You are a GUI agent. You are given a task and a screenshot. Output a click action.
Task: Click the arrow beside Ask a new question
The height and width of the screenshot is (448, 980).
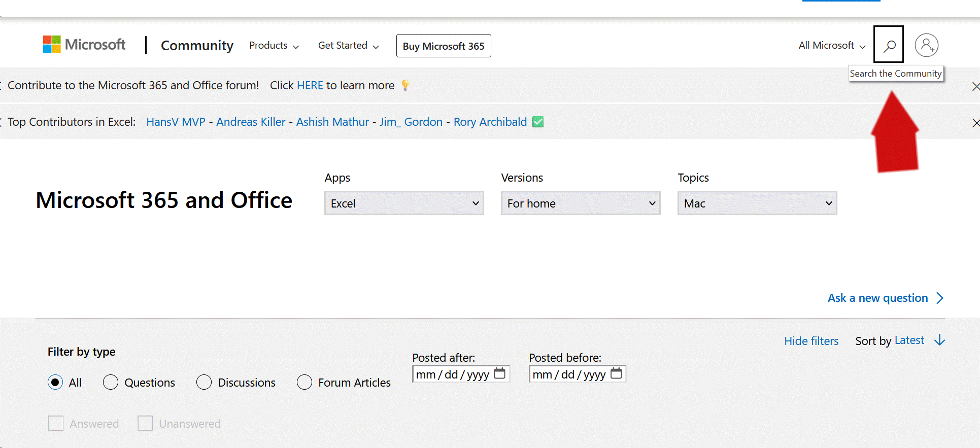[939, 298]
